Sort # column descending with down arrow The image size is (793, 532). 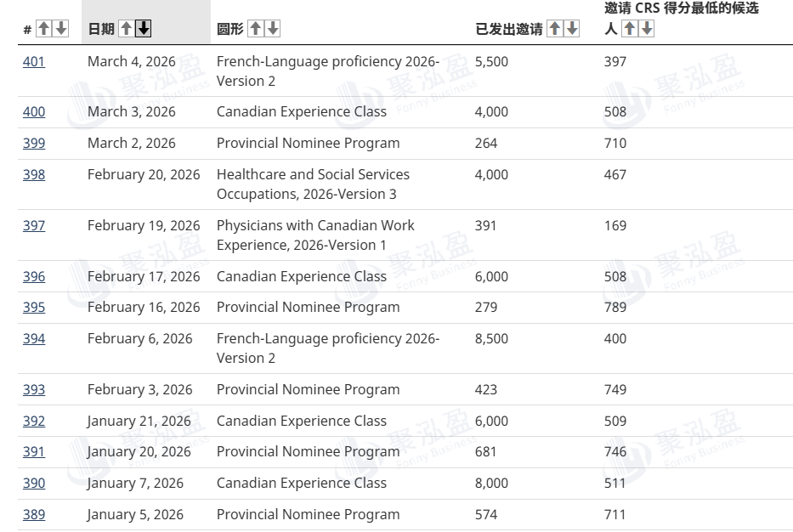pyautogui.click(x=60, y=29)
